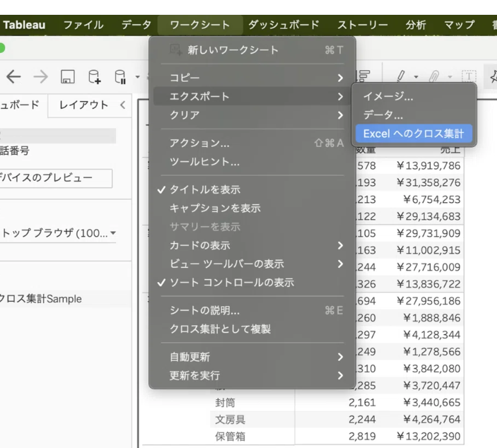Click the 2,244 quantity cell
497x448 pixels.
pyautogui.click(x=362, y=420)
